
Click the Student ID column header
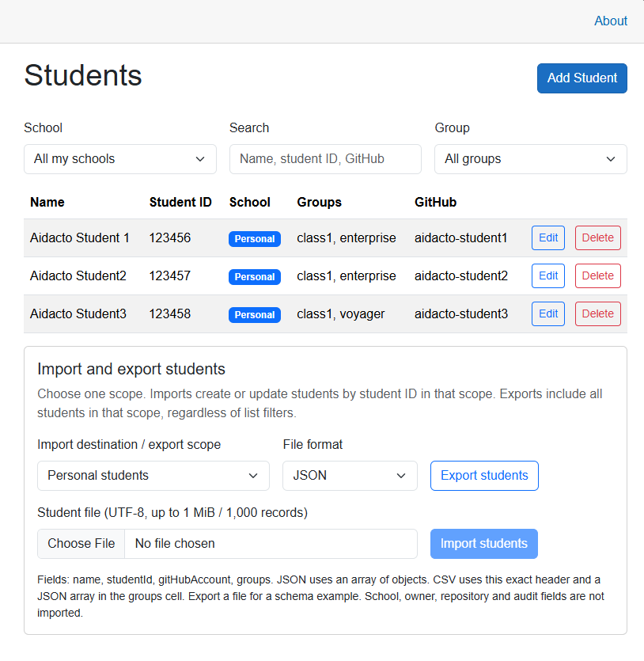click(x=180, y=203)
